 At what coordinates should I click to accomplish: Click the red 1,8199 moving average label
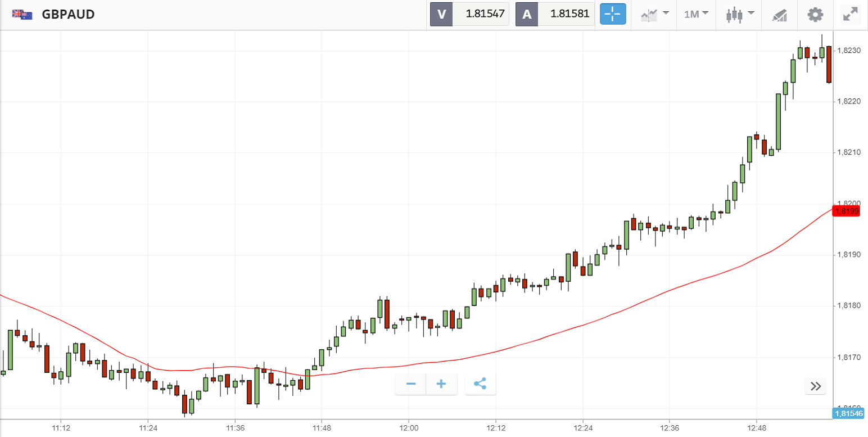[x=847, y=211]
